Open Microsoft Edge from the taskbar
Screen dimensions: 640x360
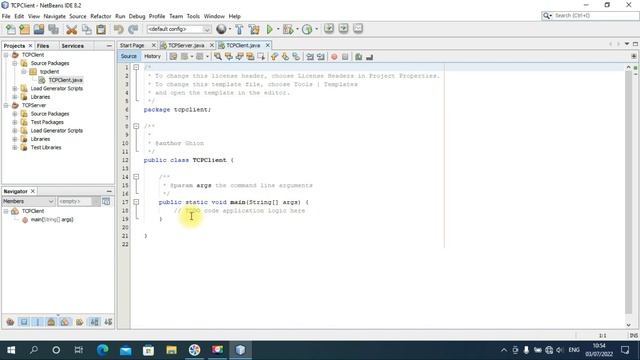[102, 350]
